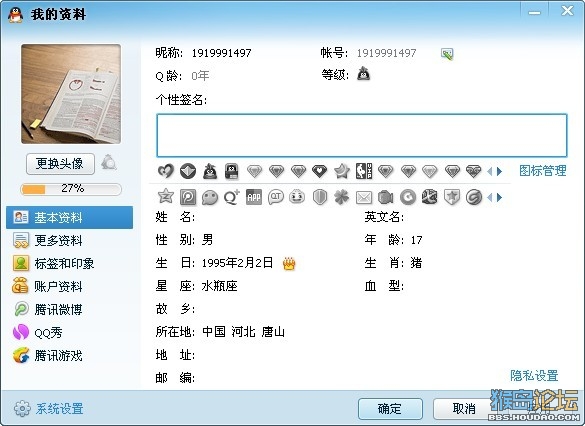Open the 腾讯微博 tab

[x=69, y=310]
